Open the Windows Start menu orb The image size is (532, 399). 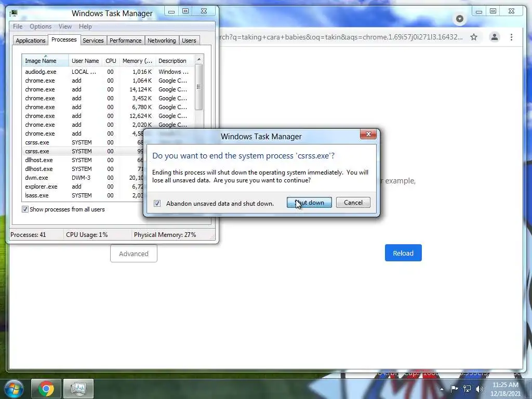(14, 389)
